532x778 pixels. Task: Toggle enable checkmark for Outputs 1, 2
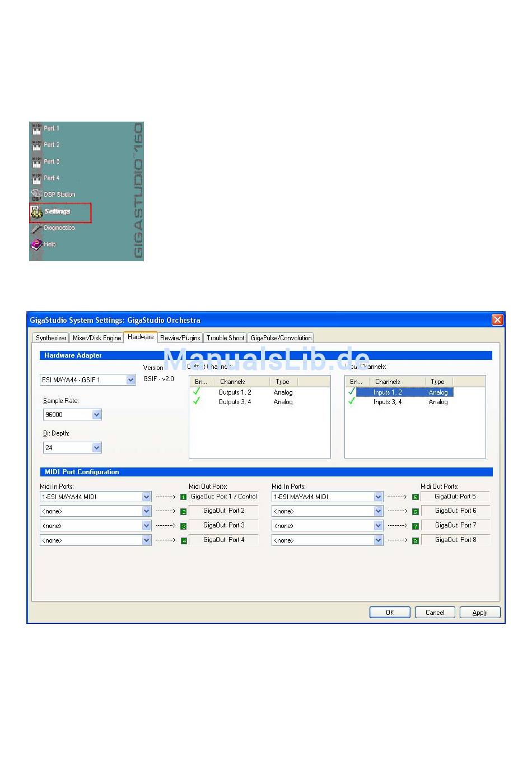[x=197, y=392]
